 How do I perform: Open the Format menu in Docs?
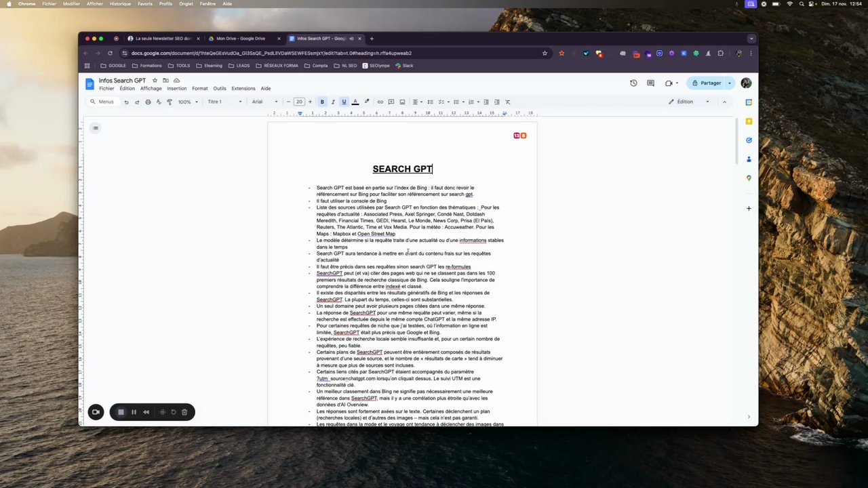click(x=200, y=89)
